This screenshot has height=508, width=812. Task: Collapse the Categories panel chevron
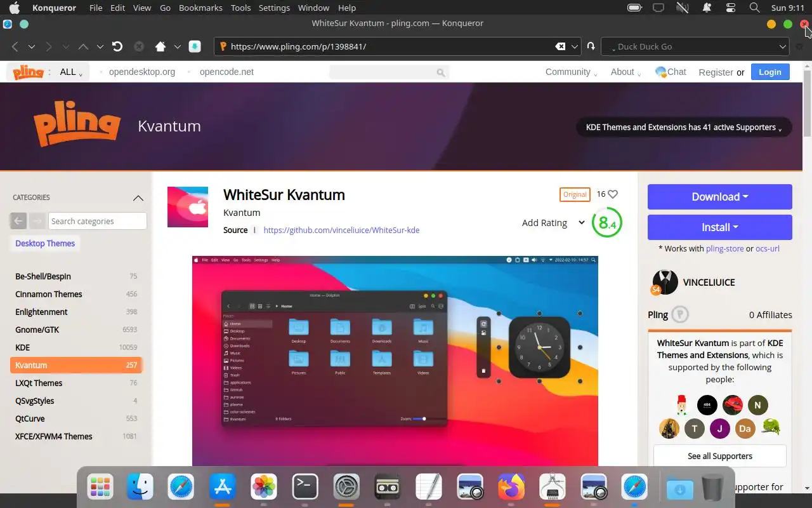tap(138, 197)
